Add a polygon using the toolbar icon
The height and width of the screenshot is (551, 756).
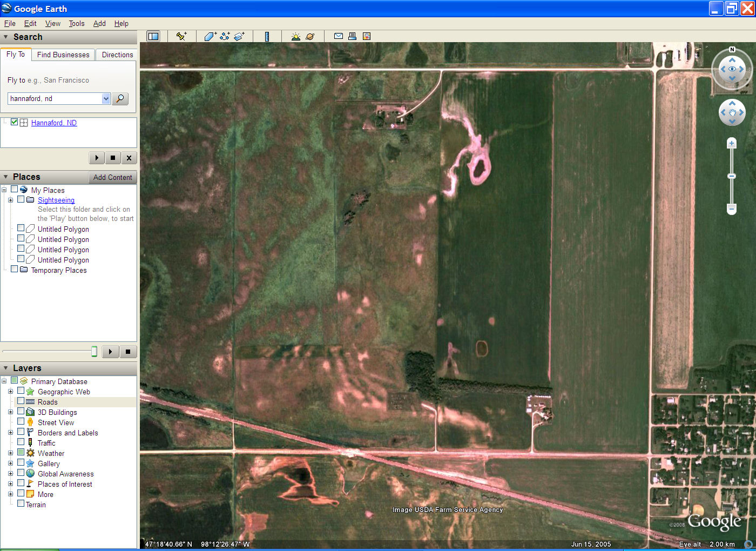(x=210, y=36)
